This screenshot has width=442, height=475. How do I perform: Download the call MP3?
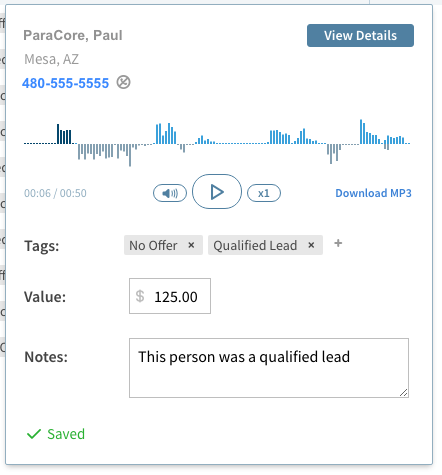[373, 193]
